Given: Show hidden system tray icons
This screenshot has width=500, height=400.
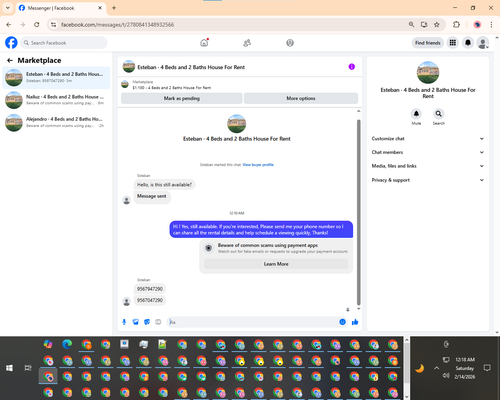Looking at the screenshot, I should (x=436, y=368).
